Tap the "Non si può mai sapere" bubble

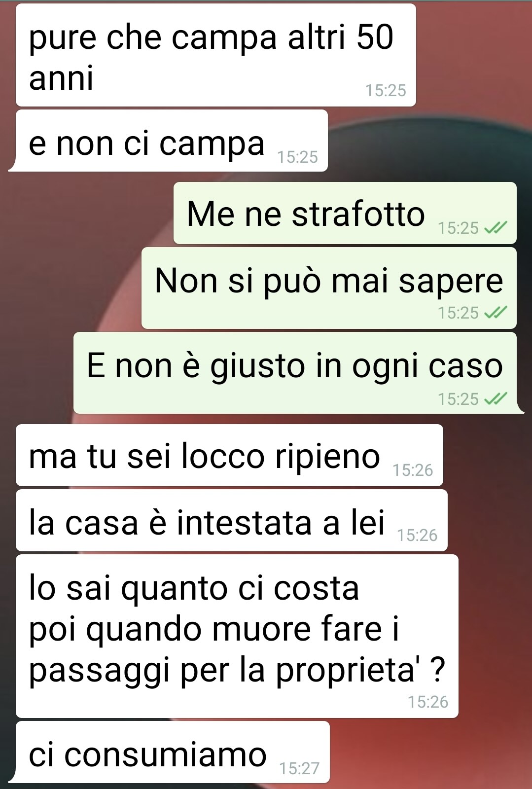point(329,288)
